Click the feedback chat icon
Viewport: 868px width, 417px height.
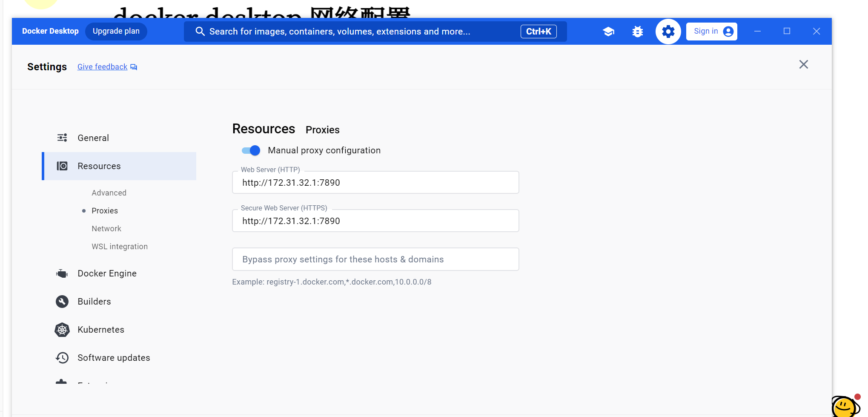point(134,67)
